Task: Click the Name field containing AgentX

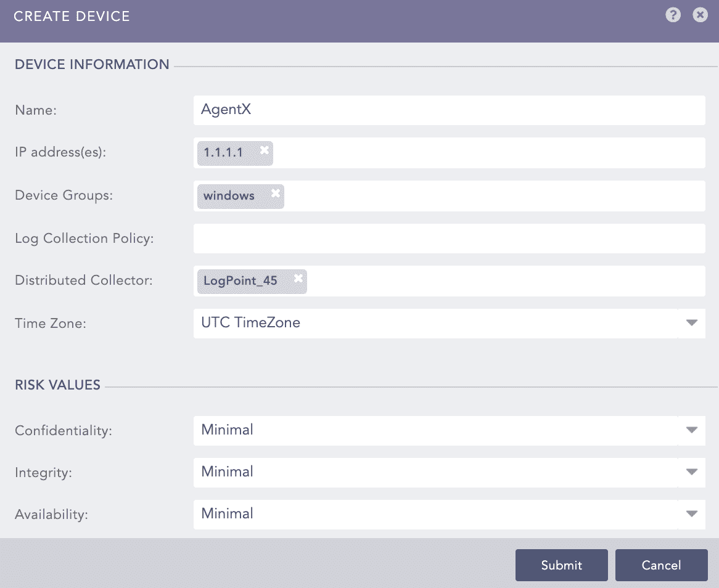Action: [449, 110]
